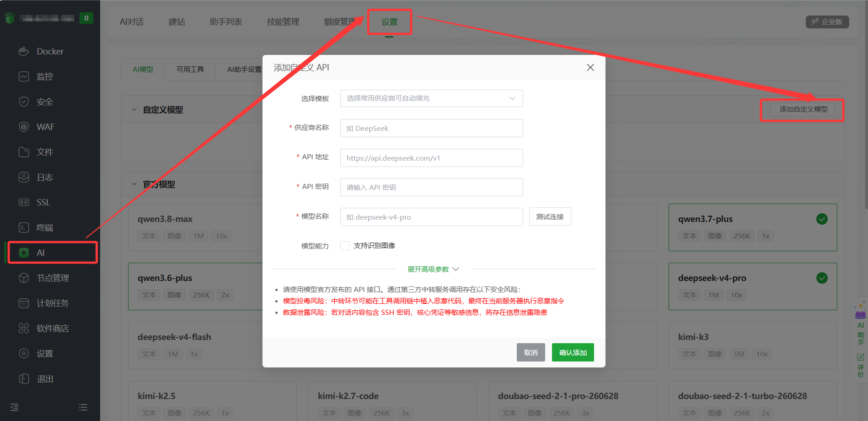The image size is (868, 421).
Task: Focus the 供应商名称 input field
Action: pyautogui.click(x=431, y=128)
